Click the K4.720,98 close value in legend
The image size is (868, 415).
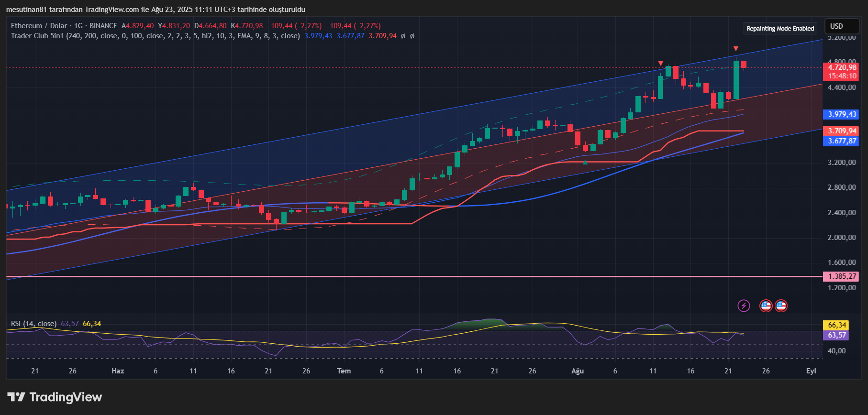click(x=247, y=26)
